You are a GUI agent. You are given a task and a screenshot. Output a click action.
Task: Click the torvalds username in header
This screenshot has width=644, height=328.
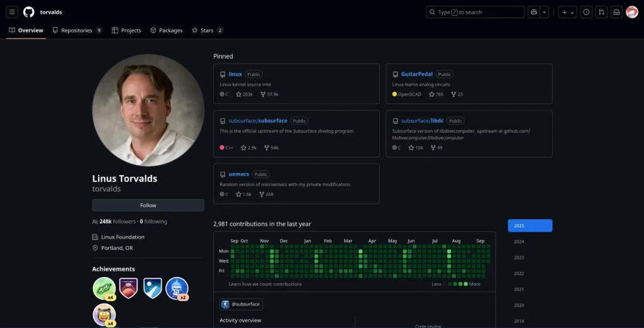click(x=51, y=13)
